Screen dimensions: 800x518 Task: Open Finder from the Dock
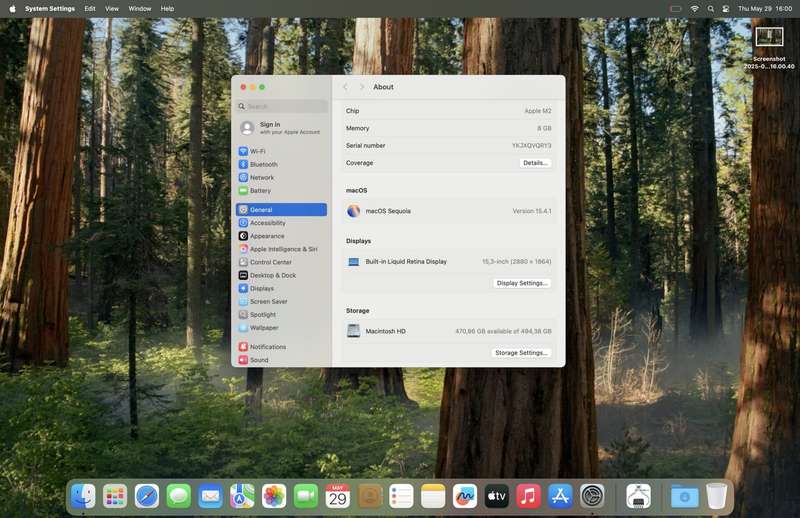[83, 496]
